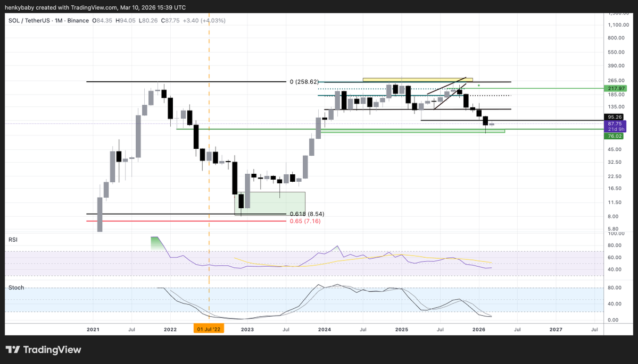Click the open value O84.35
Screen dimensions: 638x364
coord(102,20)
